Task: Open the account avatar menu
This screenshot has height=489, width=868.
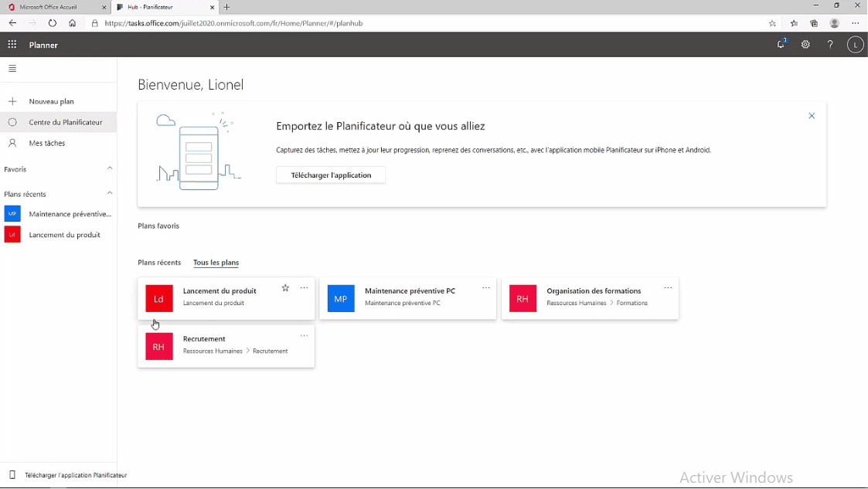Action: [855, 44]
